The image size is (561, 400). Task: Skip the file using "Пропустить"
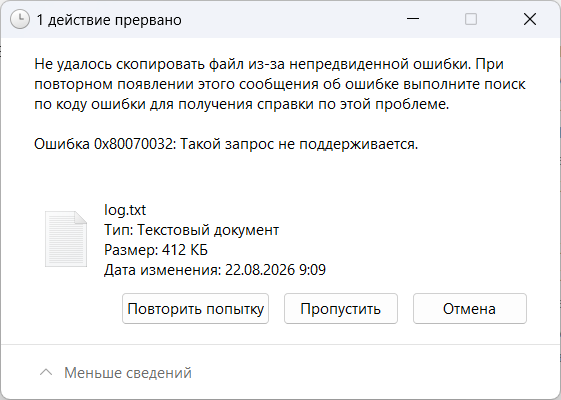point(341,308)
